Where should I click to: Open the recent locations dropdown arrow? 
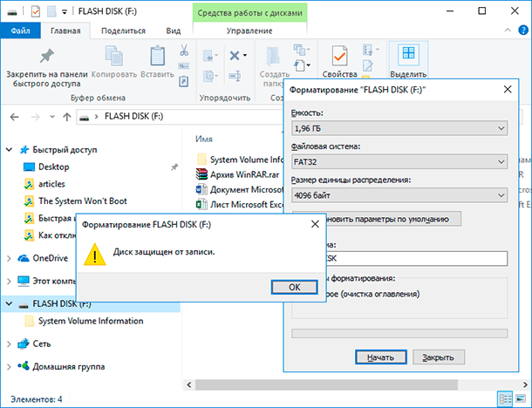point(52,117)
